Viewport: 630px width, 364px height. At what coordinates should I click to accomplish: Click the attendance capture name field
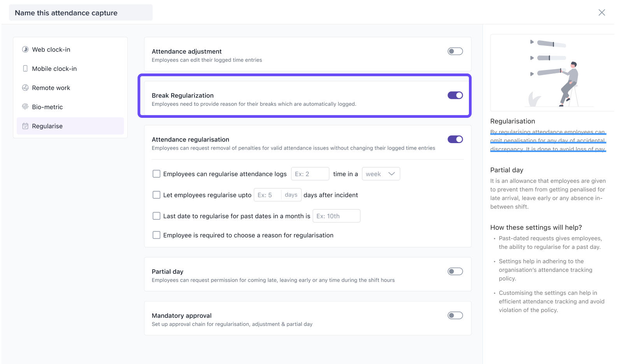click(x=81, y=13)
